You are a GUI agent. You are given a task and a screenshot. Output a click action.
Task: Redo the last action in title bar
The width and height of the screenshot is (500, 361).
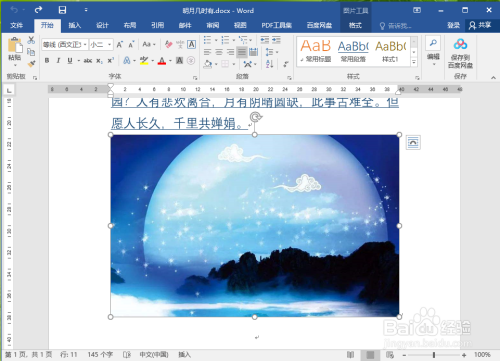(38, 10)
